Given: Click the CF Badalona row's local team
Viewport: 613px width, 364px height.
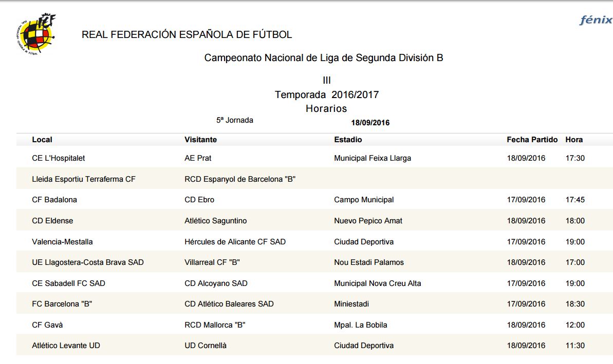Looking at the screenshot, I should pos(54,200).
